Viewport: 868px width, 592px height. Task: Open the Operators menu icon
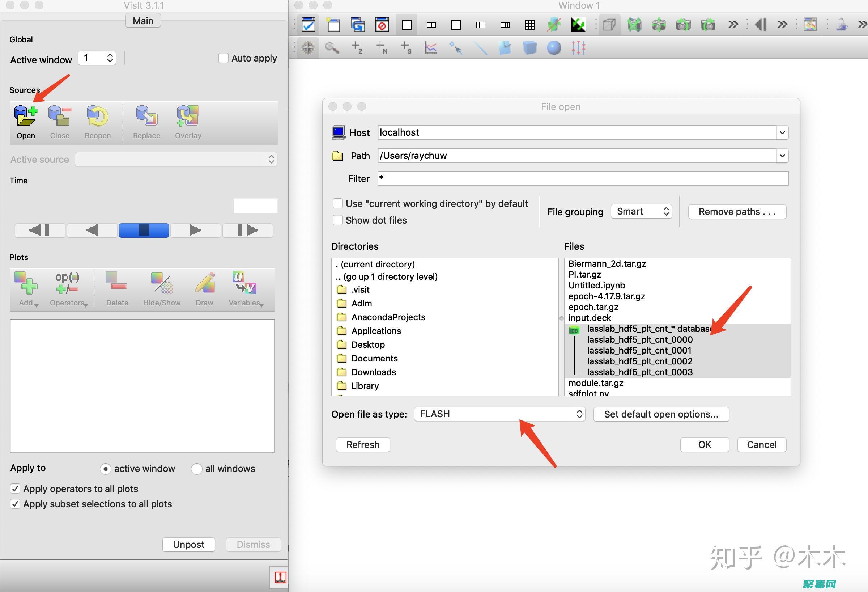click(x=67, y=283)
